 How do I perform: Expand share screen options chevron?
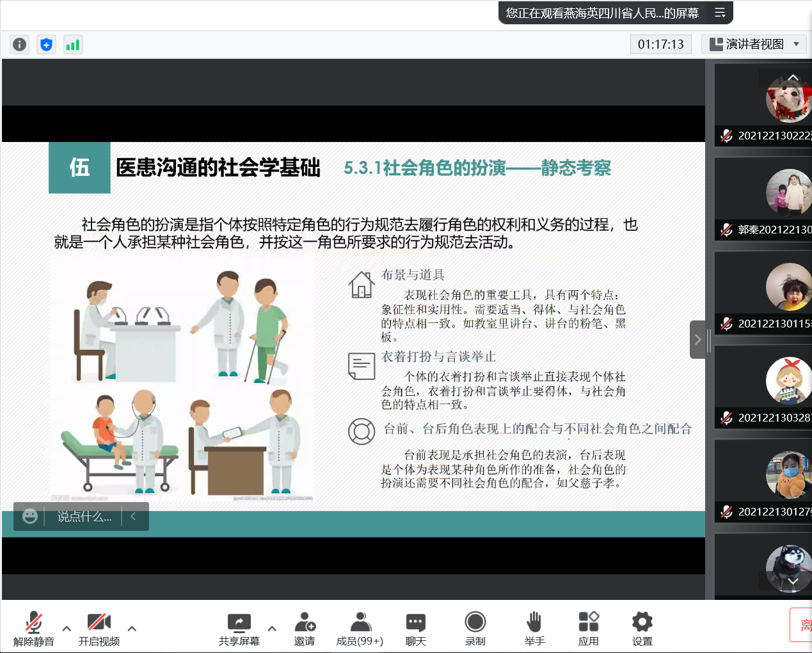coord(271,629)
